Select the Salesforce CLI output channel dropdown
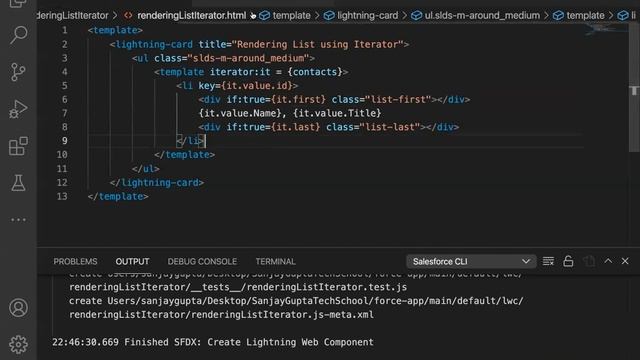The width and height of the screenshot is (640, 360). point(471,261)
